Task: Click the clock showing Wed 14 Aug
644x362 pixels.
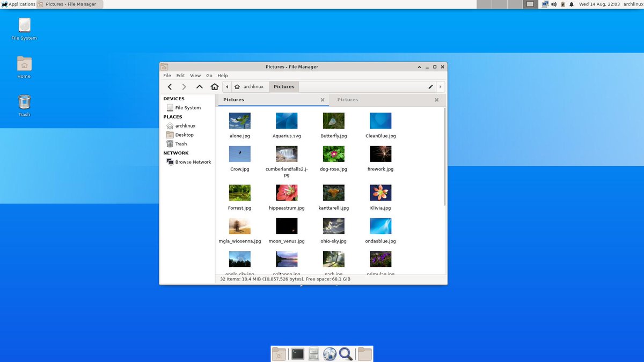Action: point(599,4)
